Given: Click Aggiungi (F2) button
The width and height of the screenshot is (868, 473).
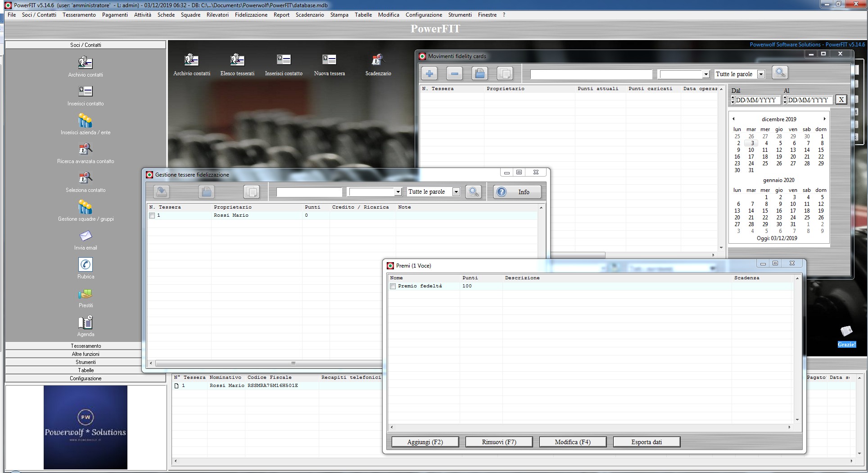Looking at the screenshot, I should tap(425, 442).
